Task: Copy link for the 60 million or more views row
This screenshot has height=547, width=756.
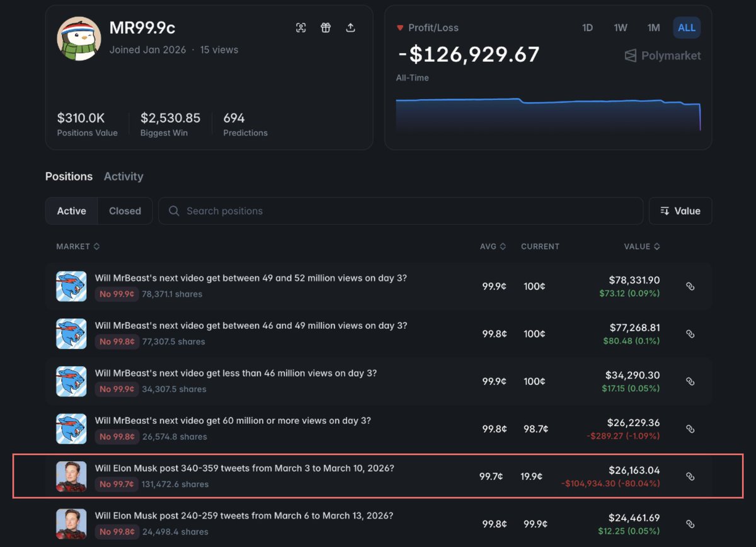Action: (x=690, y=429)
